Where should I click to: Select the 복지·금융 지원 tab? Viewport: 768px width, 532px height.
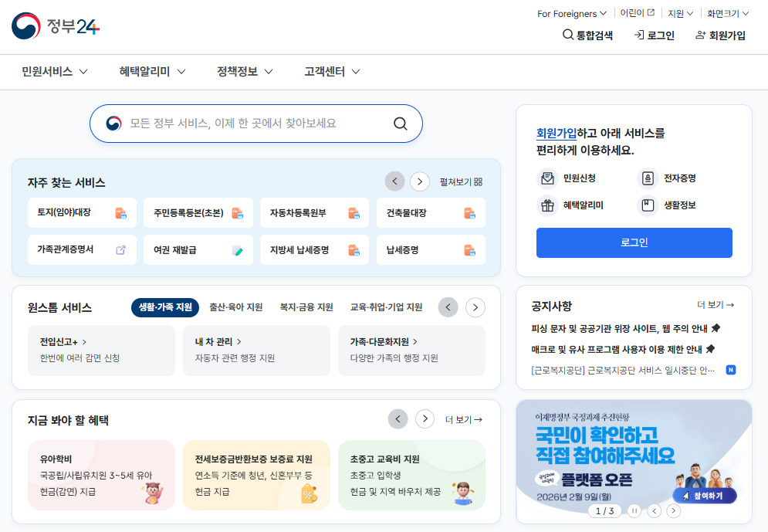coord(306,307)
